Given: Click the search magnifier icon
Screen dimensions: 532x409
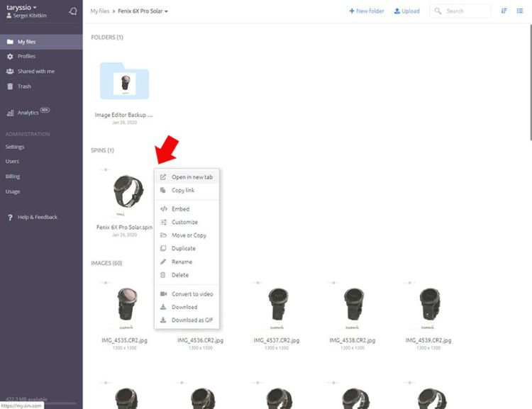Looking at the screenshot, I should 438,11.
